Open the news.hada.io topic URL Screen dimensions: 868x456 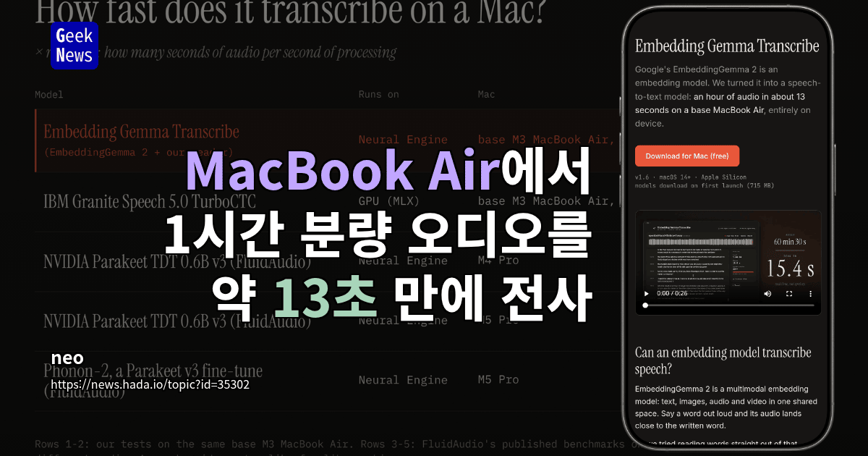coord(150,385)
